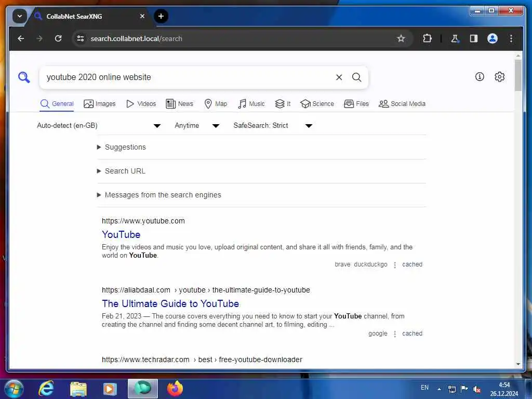Switch to the News tab
The height and width of the screenshot is (399, 532).
[179, 104]
